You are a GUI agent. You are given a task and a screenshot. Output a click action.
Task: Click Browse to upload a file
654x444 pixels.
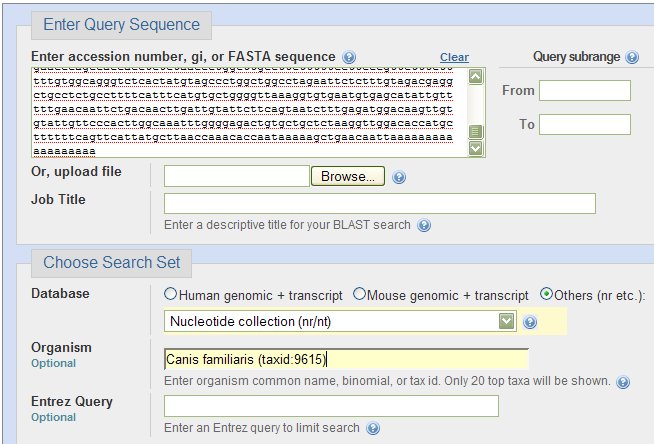[x=348, y=176]
